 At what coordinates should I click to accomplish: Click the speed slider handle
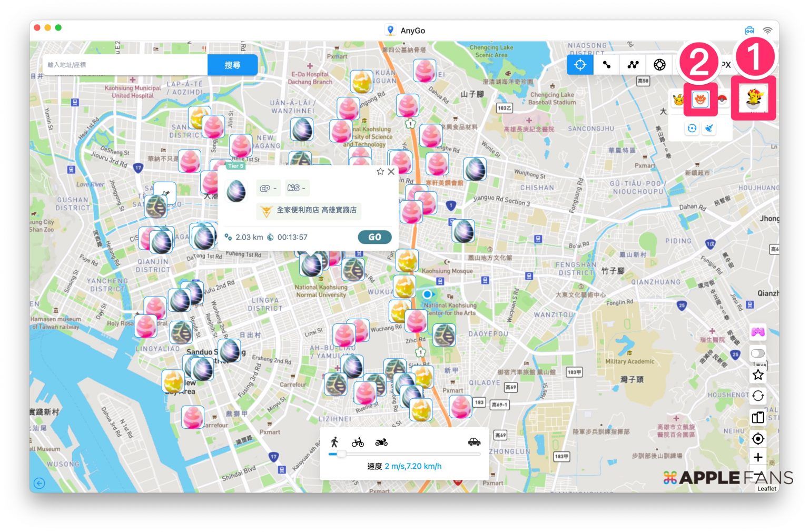[x=341, y=454]
